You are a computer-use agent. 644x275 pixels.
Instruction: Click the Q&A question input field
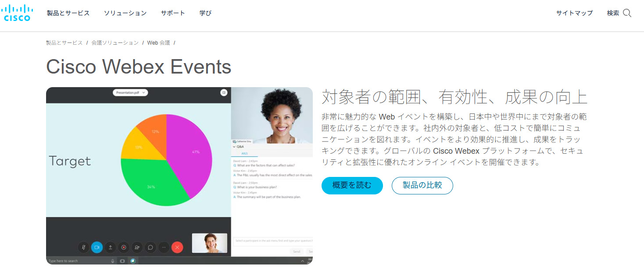click(272, 240)
